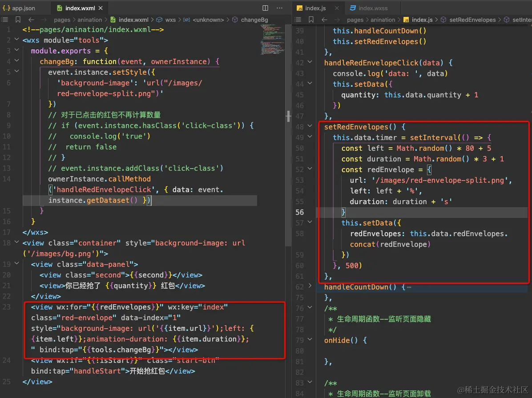This screenshot has height=398, width=532.
Task: Collapse module.exports block at line 3
Action: pos(16,50)
